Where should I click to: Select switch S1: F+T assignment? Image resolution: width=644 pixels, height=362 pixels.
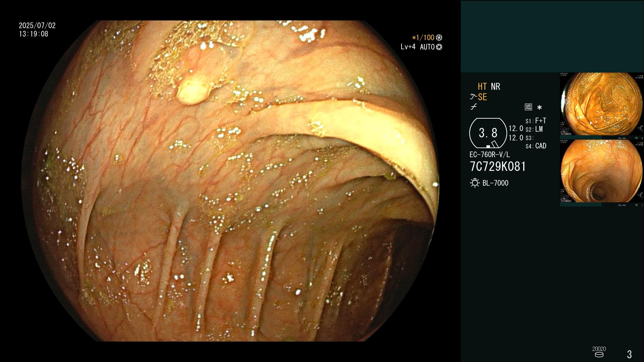click(x=536, y=121)
